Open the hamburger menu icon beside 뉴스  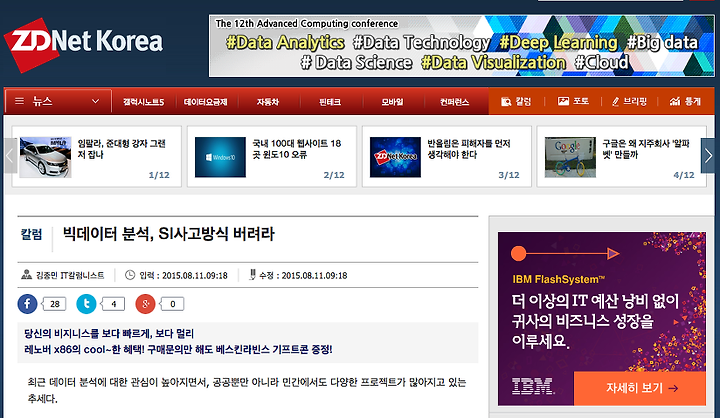click(x=19, y=101)
